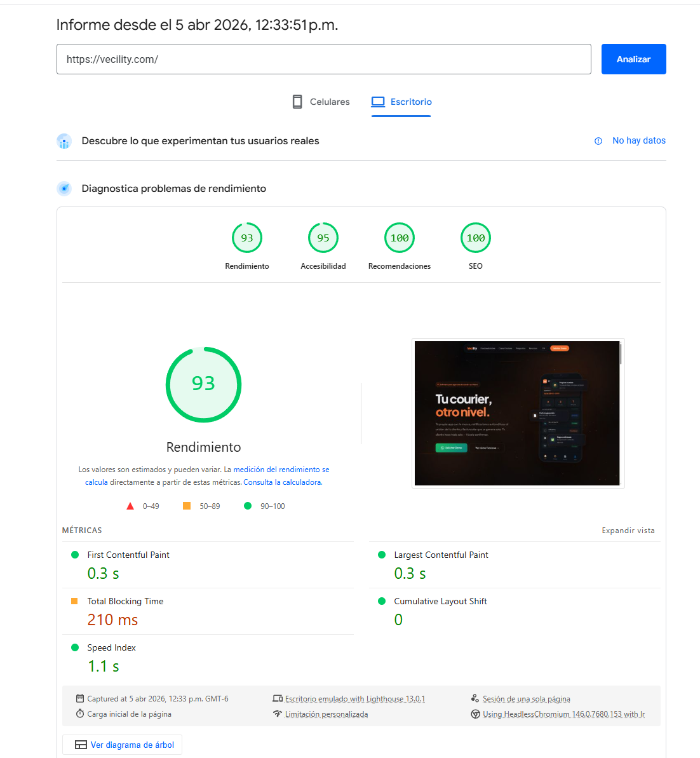Screen dimensions: 700x758
Task: Click the calendar icon beside Captured at
Action: point(80,698)
